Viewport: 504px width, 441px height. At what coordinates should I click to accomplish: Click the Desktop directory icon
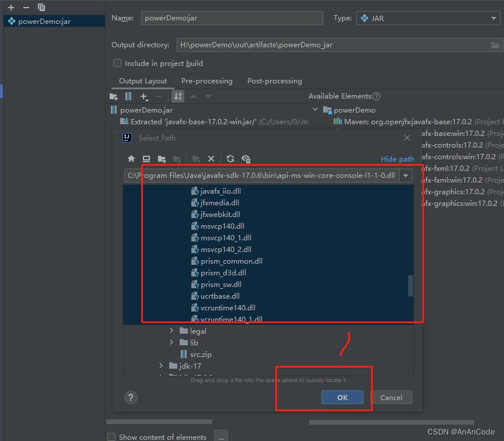point(146,159)
